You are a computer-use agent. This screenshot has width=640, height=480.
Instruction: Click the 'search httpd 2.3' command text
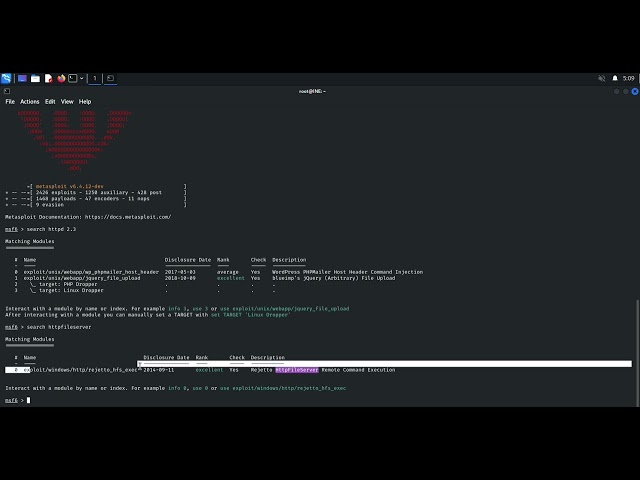tap(51, 229)
